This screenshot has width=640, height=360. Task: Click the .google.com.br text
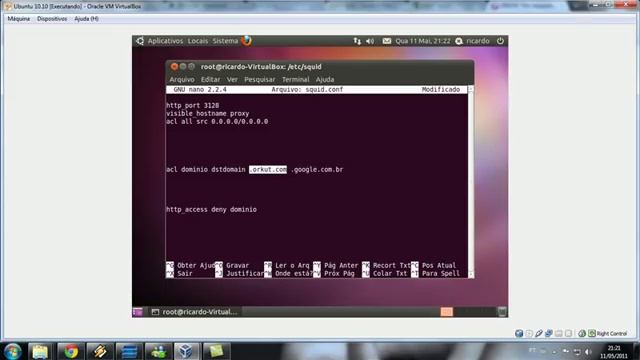point(317,169)
